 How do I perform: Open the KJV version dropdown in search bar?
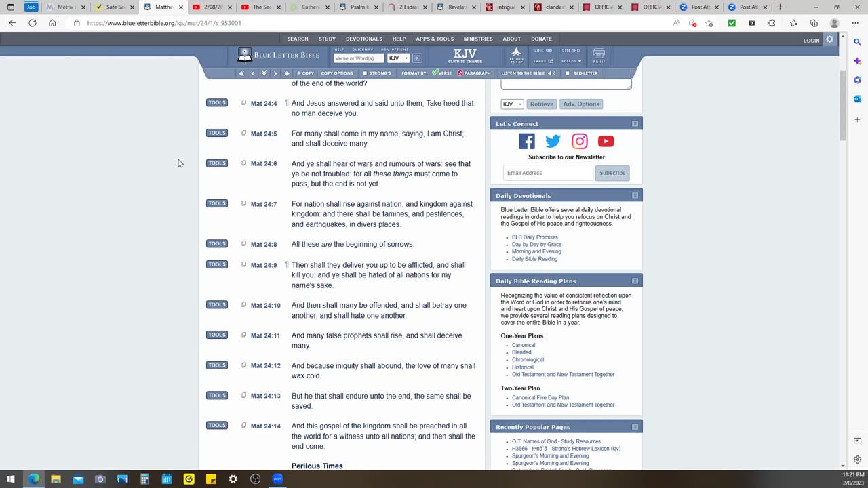coord(397,58)
